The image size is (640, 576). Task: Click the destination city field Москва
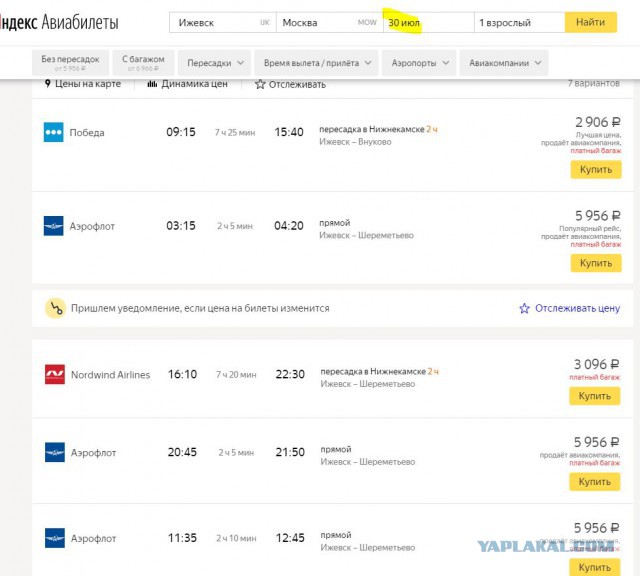(330, 22)
